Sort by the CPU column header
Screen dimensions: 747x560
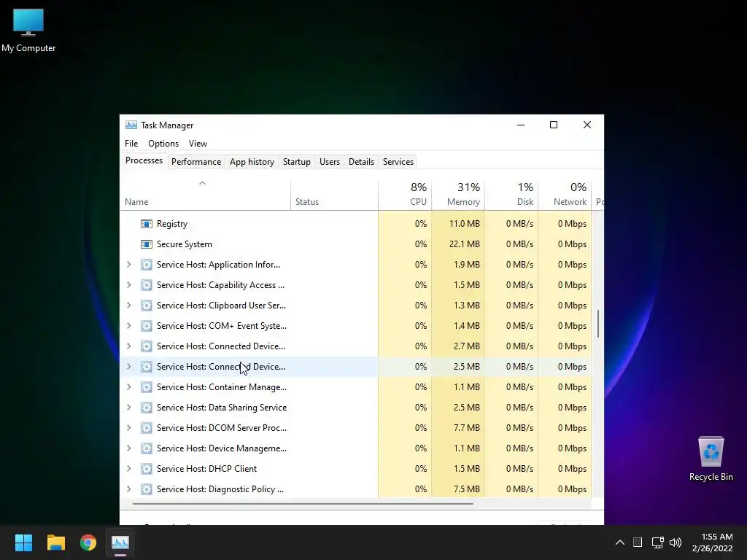click(x=405, y=195)
